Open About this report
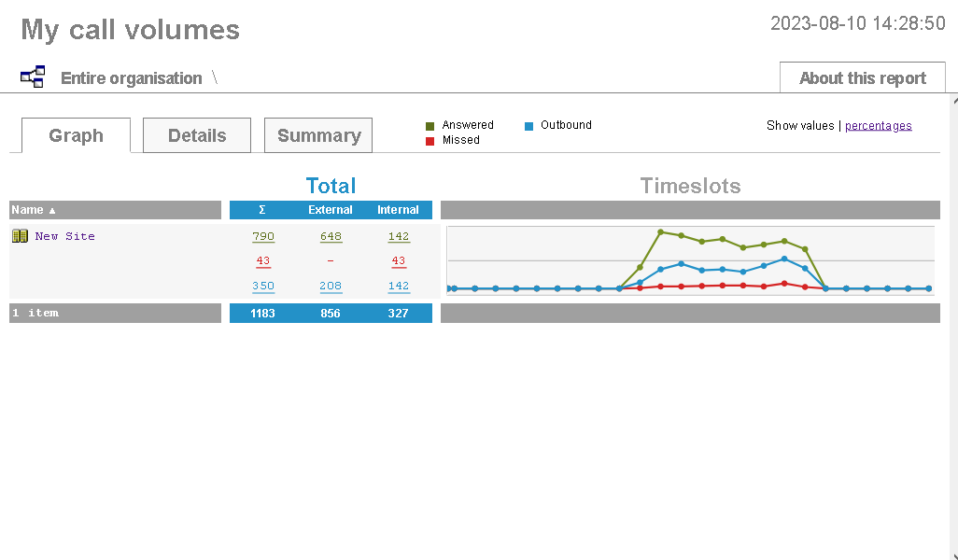 point(861,77)
